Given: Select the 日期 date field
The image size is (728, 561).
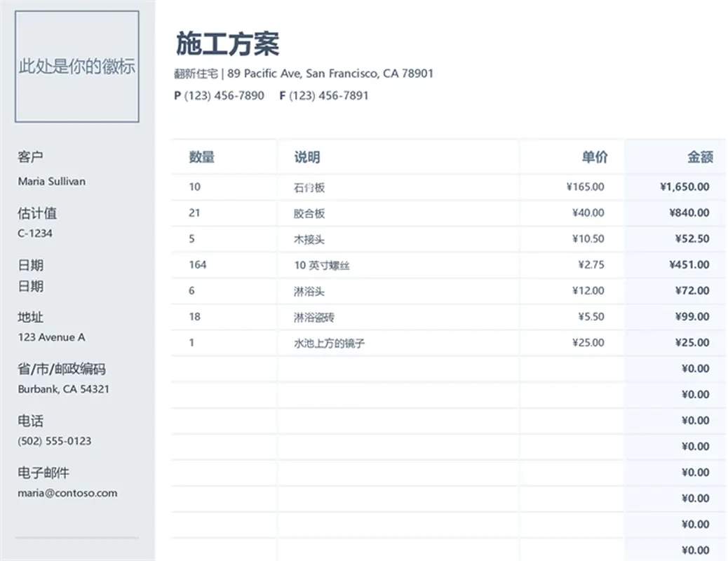Looking at the screenshot, I should pyautogui.click(x=32, y=286).
